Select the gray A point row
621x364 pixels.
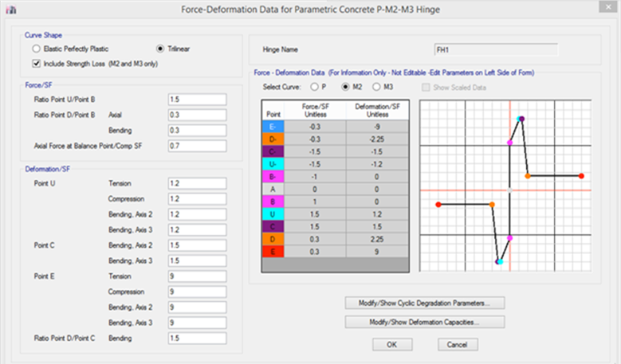coord(335,189)
